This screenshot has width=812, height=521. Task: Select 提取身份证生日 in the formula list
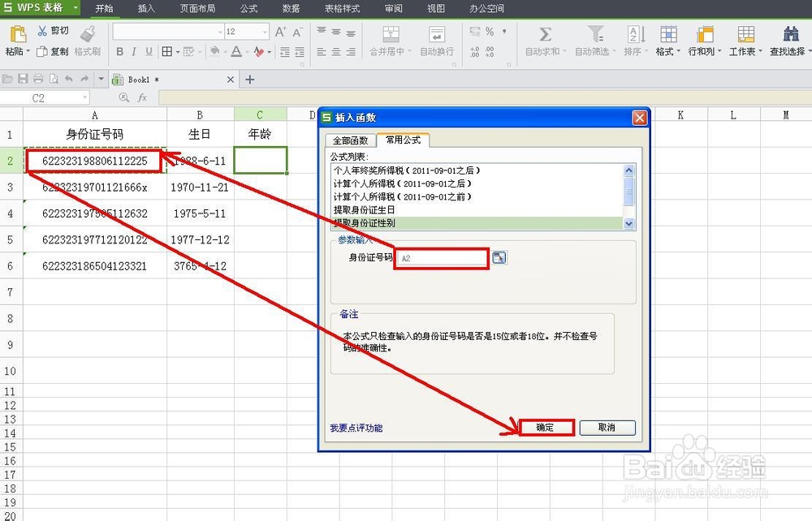[365, 210]
